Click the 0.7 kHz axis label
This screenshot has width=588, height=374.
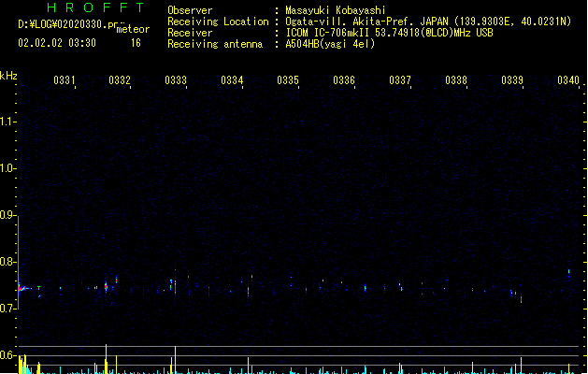coord(7,309)
